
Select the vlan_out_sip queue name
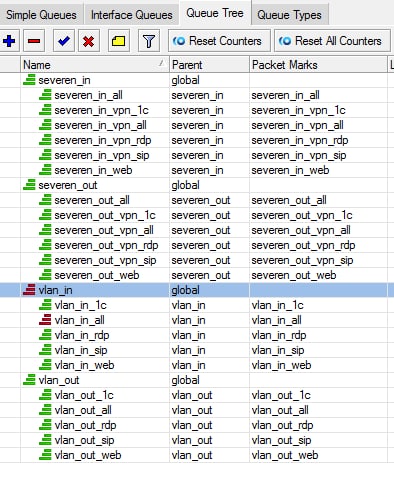coord(84,440)
